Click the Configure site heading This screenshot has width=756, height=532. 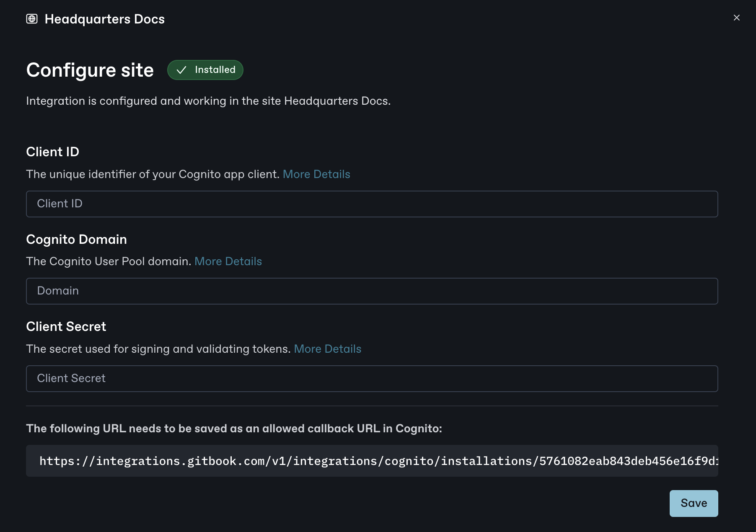(x=90, y=70)
